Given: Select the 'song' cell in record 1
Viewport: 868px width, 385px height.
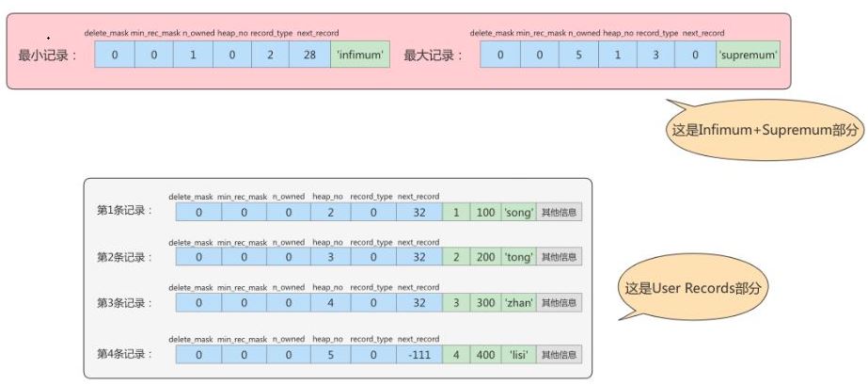Looking at the screenshot, I should 519,212.
